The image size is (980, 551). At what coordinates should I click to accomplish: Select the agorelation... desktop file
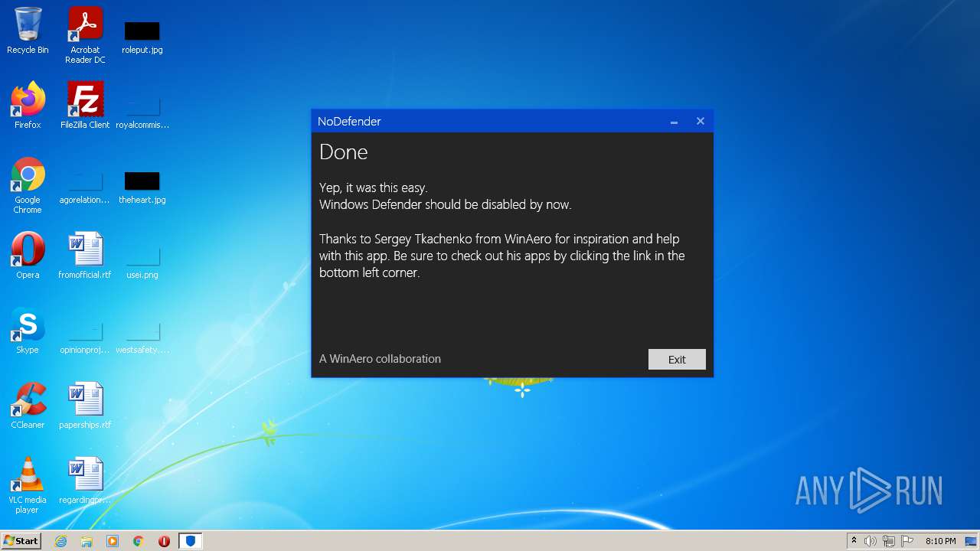(x=85, y=187)
